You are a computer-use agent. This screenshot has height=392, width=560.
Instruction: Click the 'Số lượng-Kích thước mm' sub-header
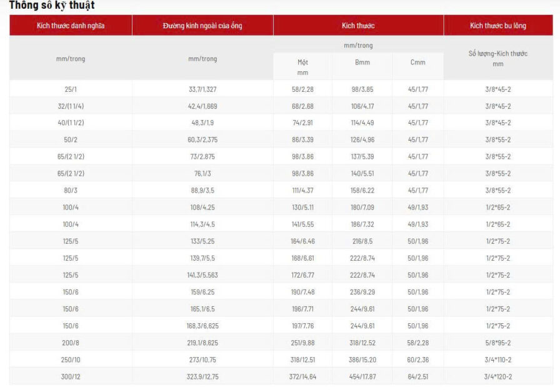click(498, 59)
